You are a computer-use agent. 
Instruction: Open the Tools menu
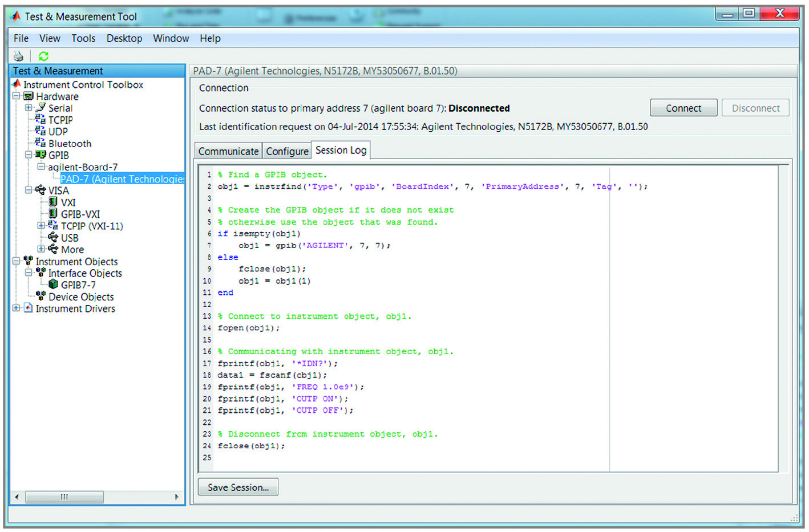(83, 38)
